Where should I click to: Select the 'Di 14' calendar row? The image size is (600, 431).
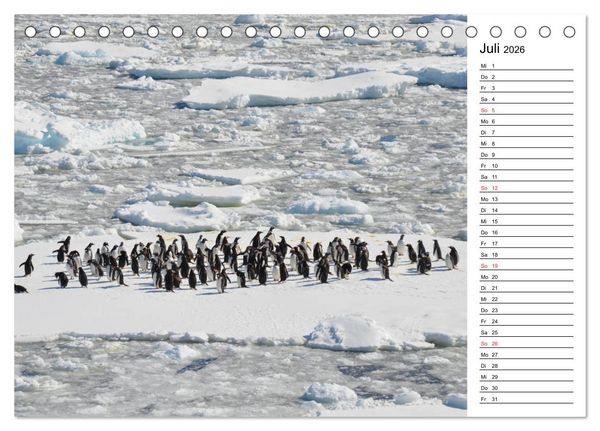527,210
